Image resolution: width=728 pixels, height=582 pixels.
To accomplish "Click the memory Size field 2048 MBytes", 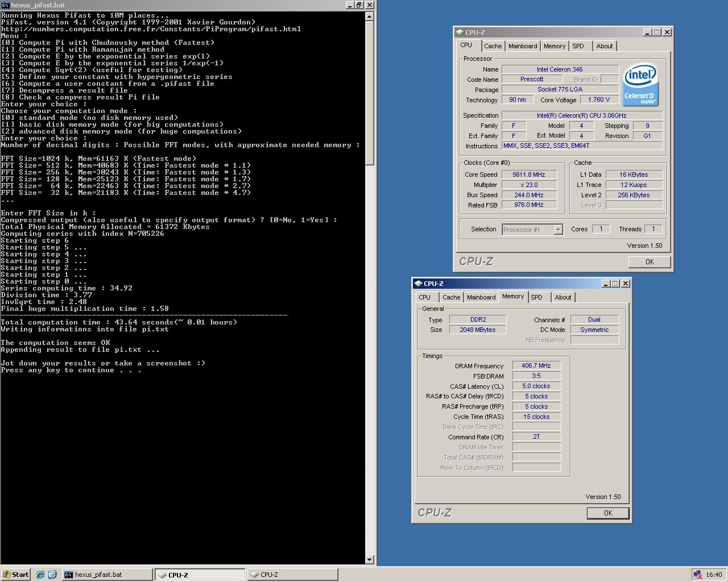I will 478,330.
